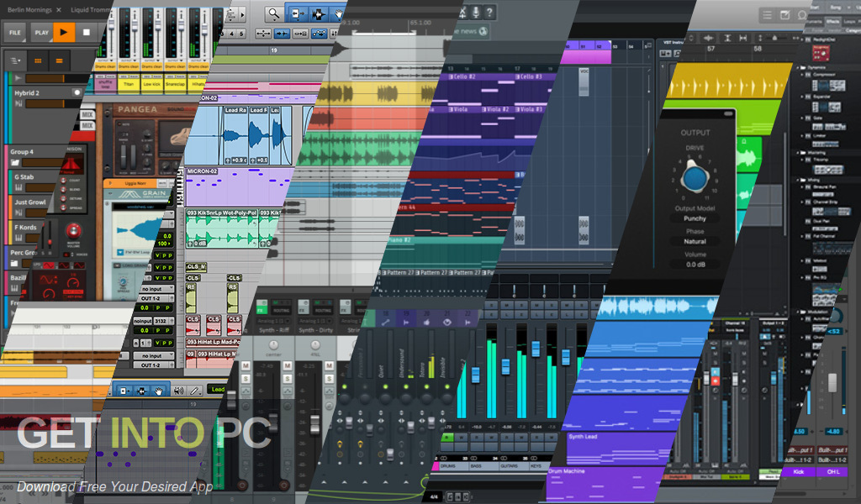
Task: Select the orange grid clip-launcher view icon
Action: pyautogui.click(x=38, y=60)
